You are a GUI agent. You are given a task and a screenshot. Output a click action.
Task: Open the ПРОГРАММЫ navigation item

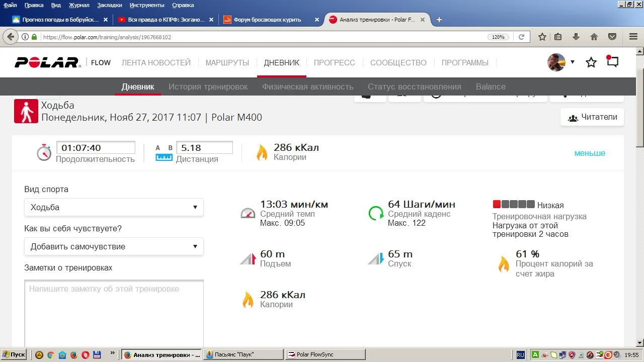coord(465,63)
